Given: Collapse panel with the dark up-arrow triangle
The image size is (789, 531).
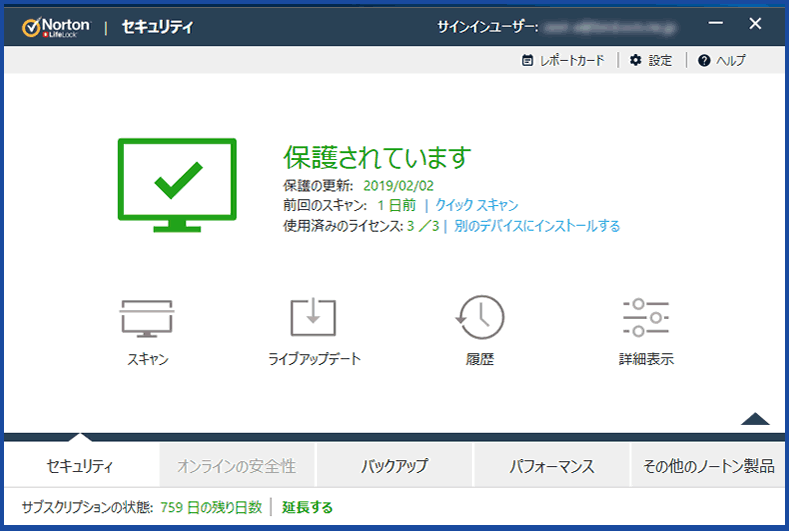Looking at the screenshot, I should coord(755,419).
